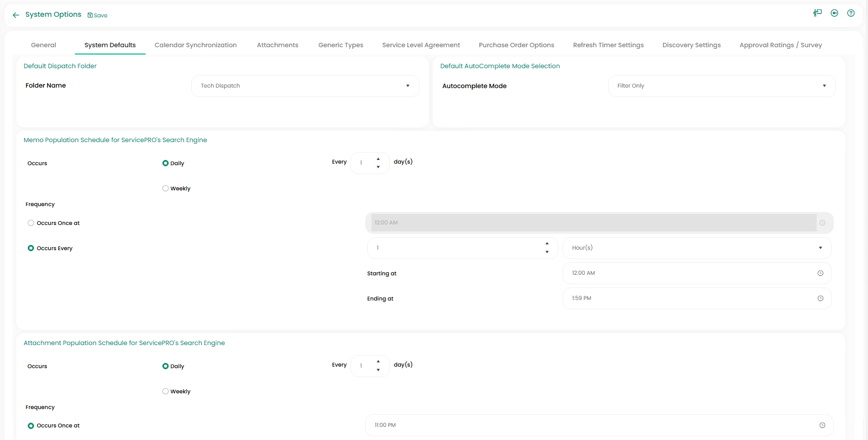Select Weekly in the Attachment Population Schedule
The image size is (868, 440).
[x=166, y=391]
